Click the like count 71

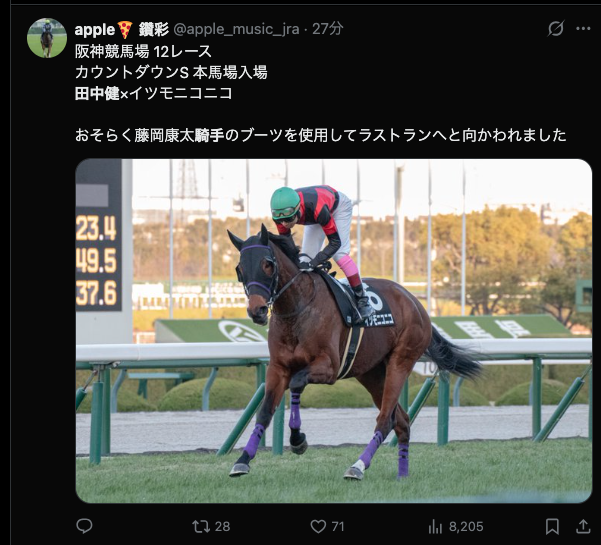338,527
